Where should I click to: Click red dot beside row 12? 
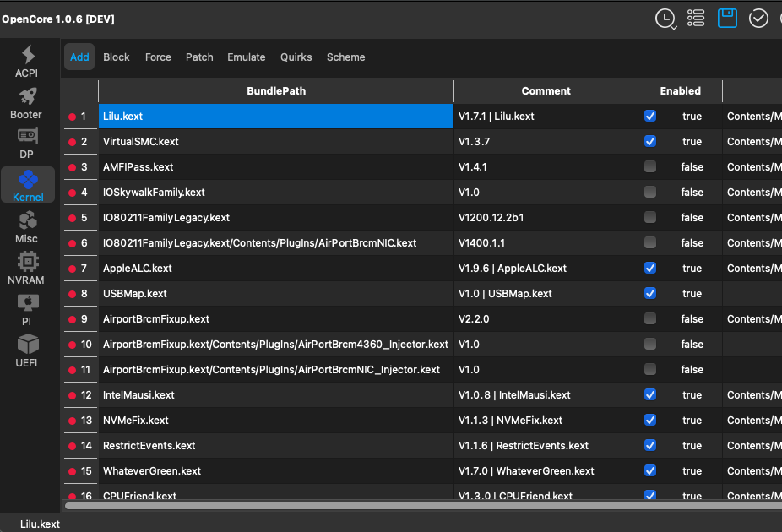pyautogui.click(x=72, y=395)
